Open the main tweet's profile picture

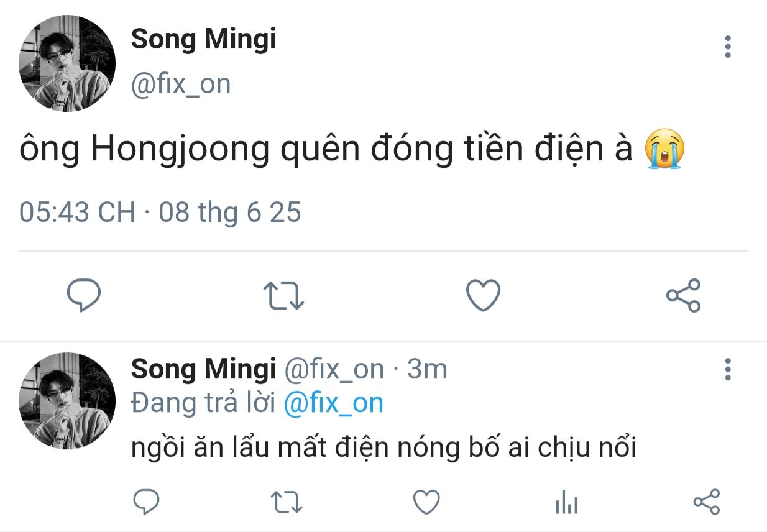[x=68, y=63]
